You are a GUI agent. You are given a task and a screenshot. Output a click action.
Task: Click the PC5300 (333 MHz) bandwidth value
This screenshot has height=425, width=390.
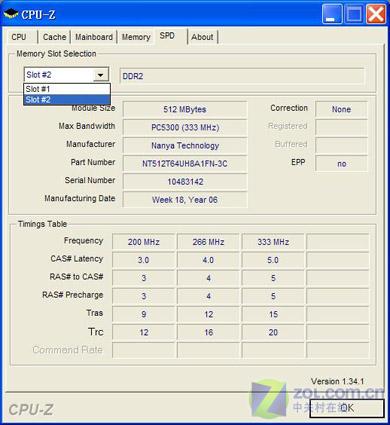tap(185, 128)
